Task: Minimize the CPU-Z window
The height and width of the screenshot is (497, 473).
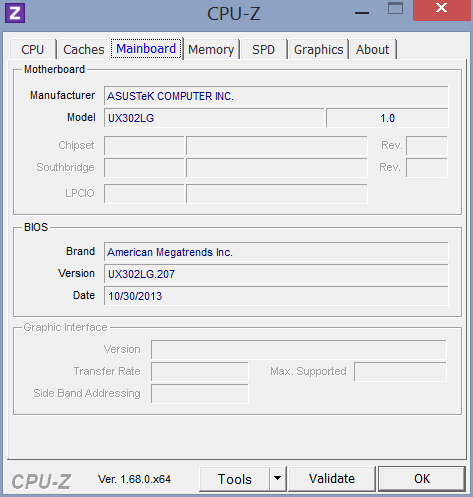Action: pos(362,13)
